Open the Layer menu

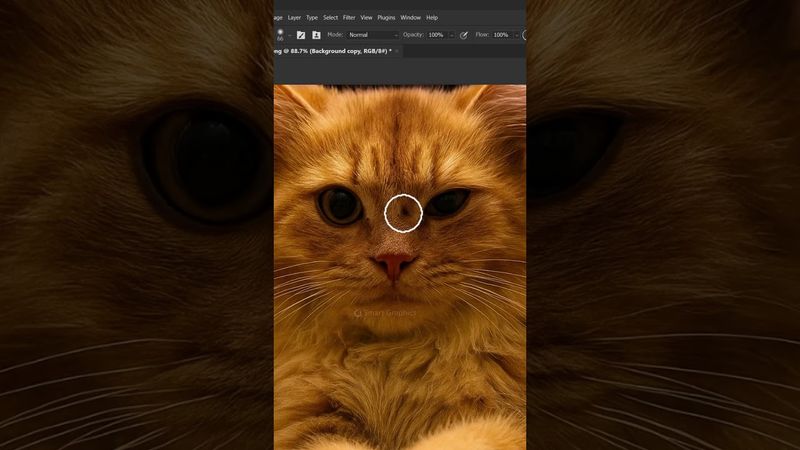(x=294, y=18)
